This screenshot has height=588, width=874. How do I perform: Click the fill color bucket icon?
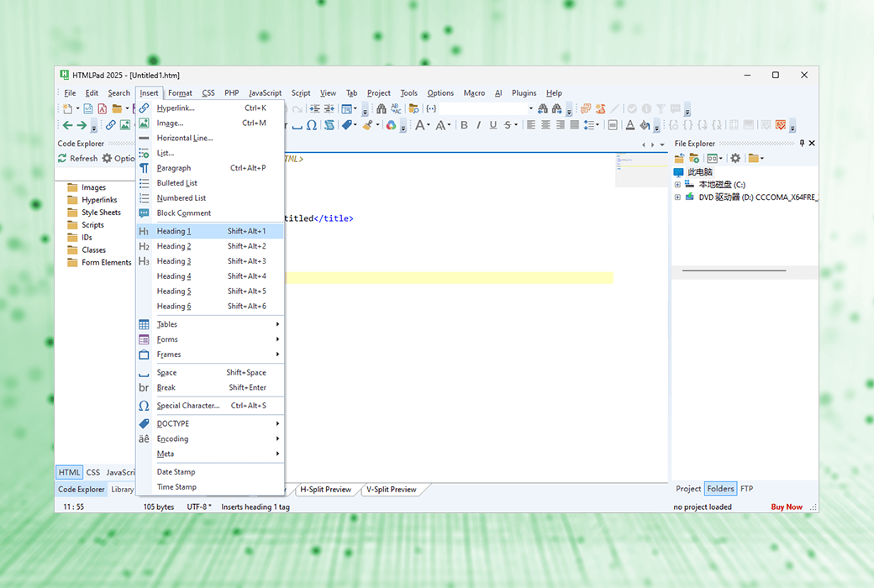point(645,125)
